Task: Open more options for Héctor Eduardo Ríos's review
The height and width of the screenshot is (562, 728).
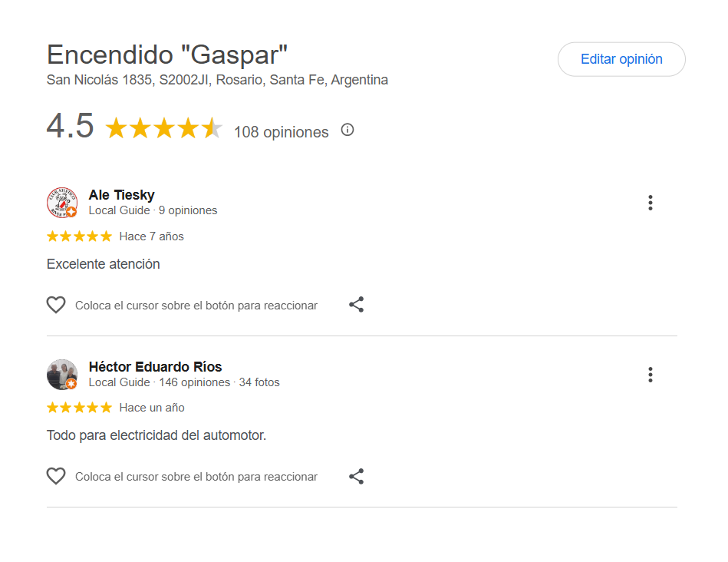Action: tap(650, 375)
